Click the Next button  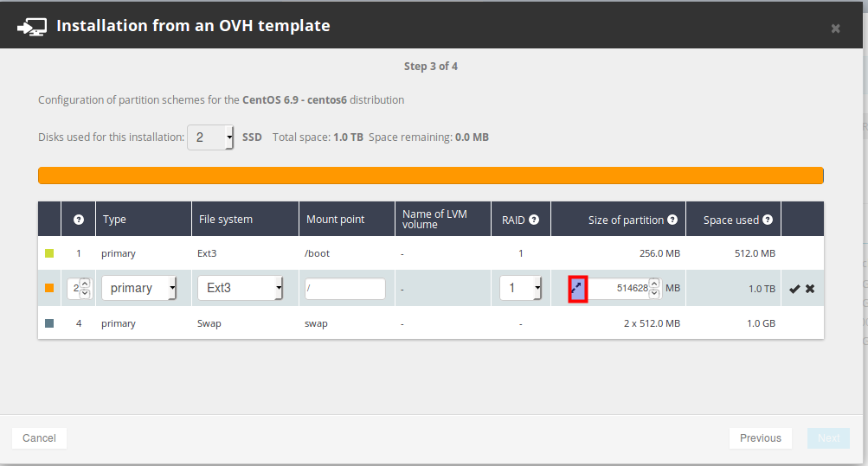[828, 438]
